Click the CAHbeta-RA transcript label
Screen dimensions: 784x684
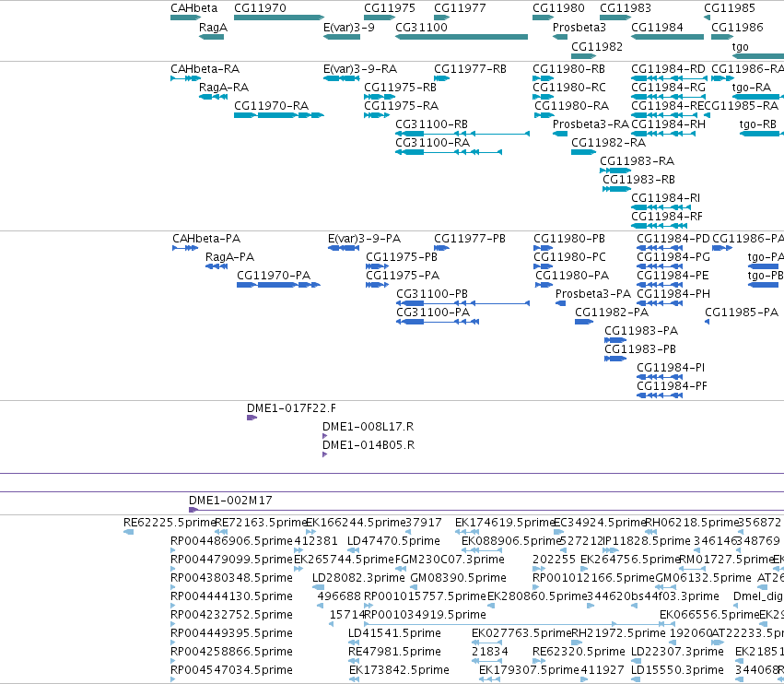click(205, 68)
